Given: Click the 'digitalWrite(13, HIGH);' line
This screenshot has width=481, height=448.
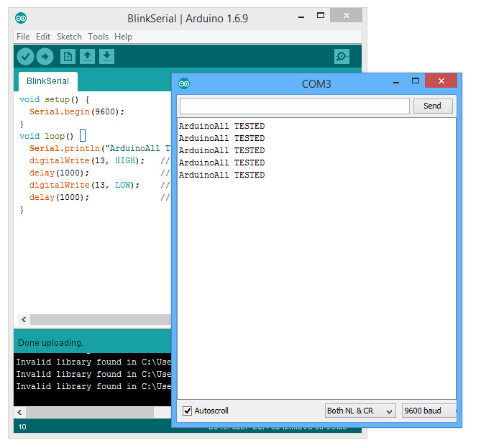Looking at the screenshot, I should tap(86, 160).
